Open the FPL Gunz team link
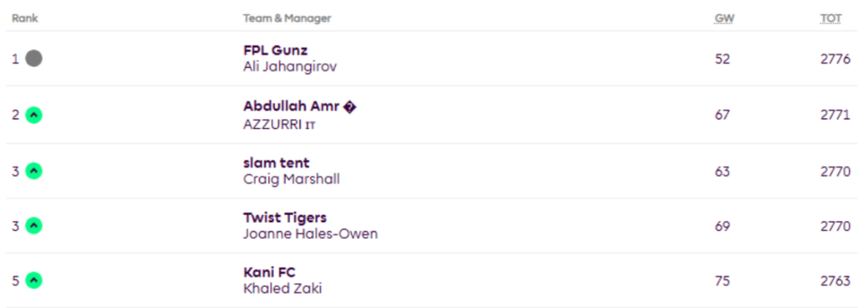The image size is (868, 308). 275,50
